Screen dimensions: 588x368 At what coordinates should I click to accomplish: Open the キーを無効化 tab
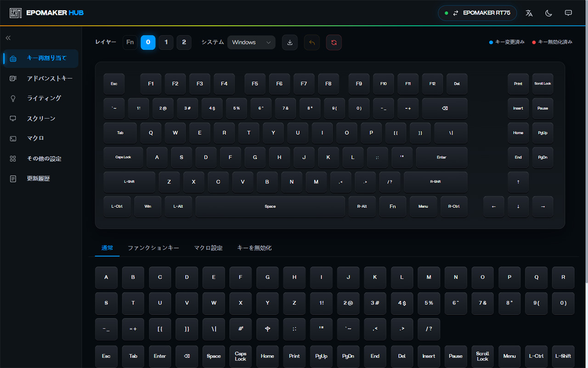tap(254, 248)
